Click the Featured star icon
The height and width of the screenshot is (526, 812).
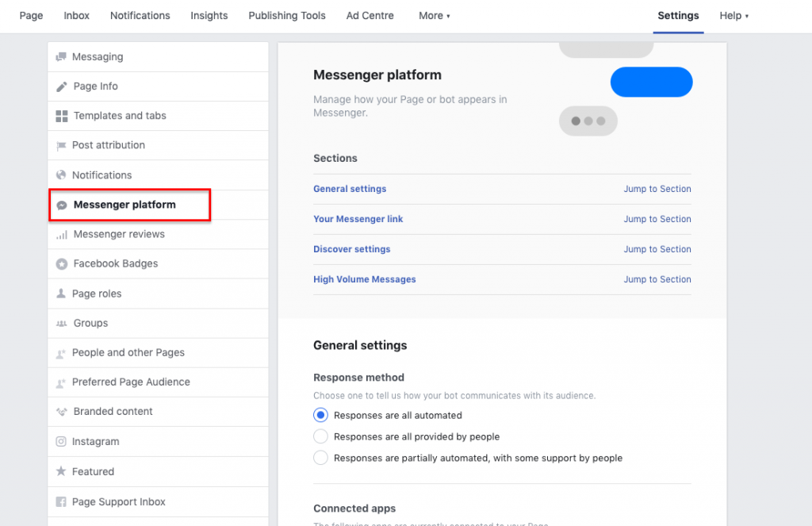pos(61,471)
